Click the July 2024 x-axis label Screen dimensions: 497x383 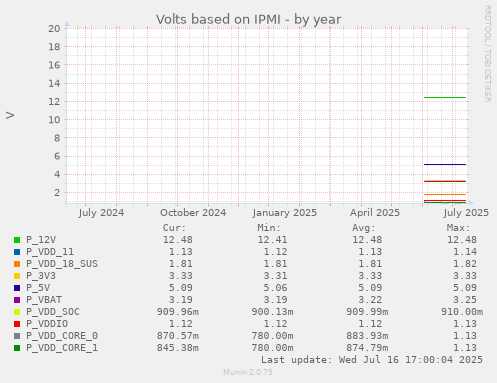[101, 213]
